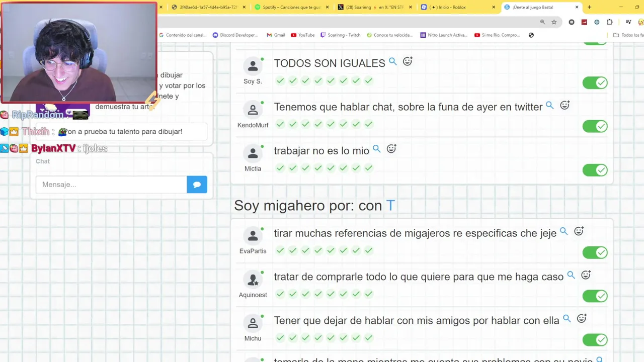Search 'trabajar no es lo mio' answer
The height and width of the screenshot is (362, 644).
click(x=376, y=149)
